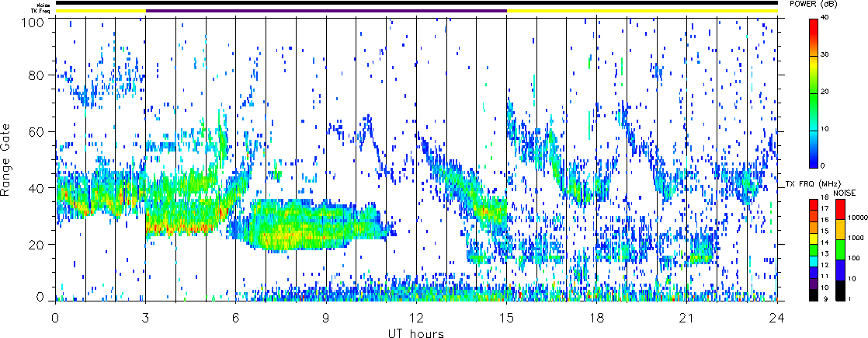This screenshot has width=868, height=338.
Task: Click NOISE colorbar tick label '10000'
Action: [x=857, y=218]
